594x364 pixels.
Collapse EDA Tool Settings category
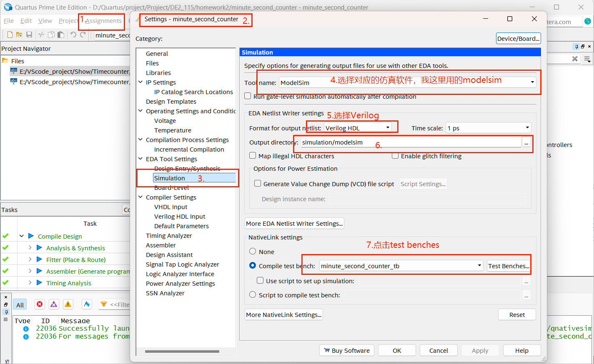141,159
